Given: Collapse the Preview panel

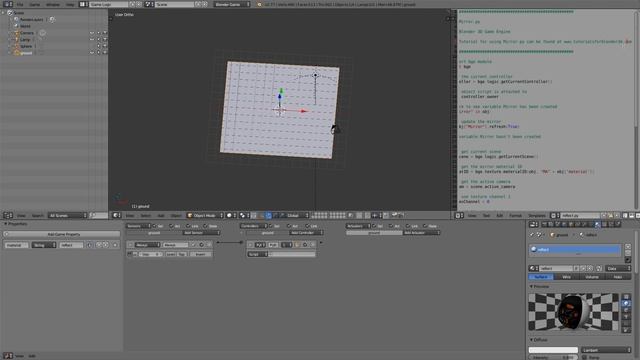Looking at the screenshot, I should [x=531, y=287].
